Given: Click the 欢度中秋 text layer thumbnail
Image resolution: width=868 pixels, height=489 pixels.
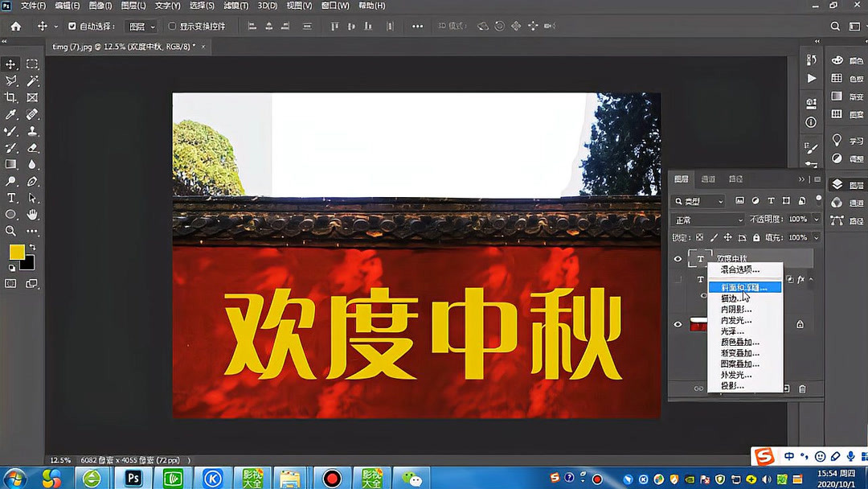Looking at the screenshot, I should tap(699, 257).
